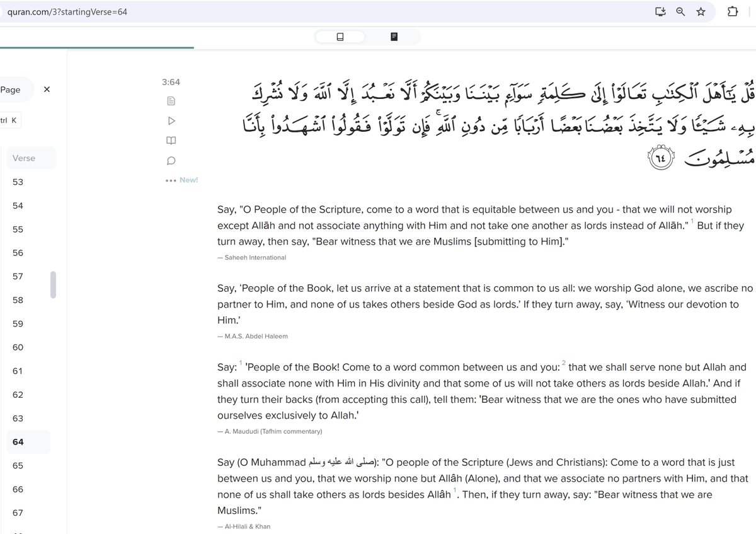Viewport: 756px width, 534px height.
Task: Go to verse 61 in list
Action: (x=18, y=371)
